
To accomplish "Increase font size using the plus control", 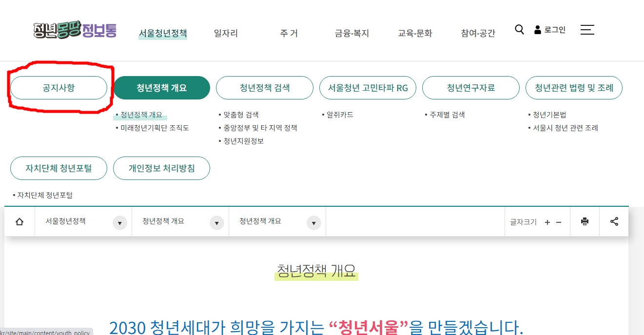I will [547, 222].
